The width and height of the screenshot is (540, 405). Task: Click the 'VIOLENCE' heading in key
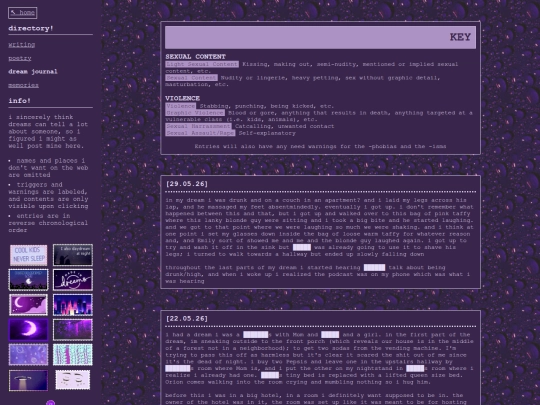point(183,98)
